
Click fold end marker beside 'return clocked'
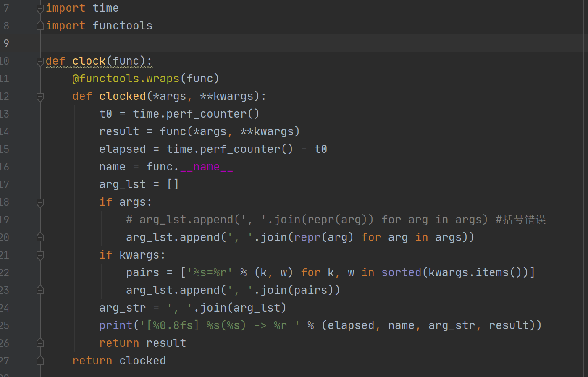(40, 361)
